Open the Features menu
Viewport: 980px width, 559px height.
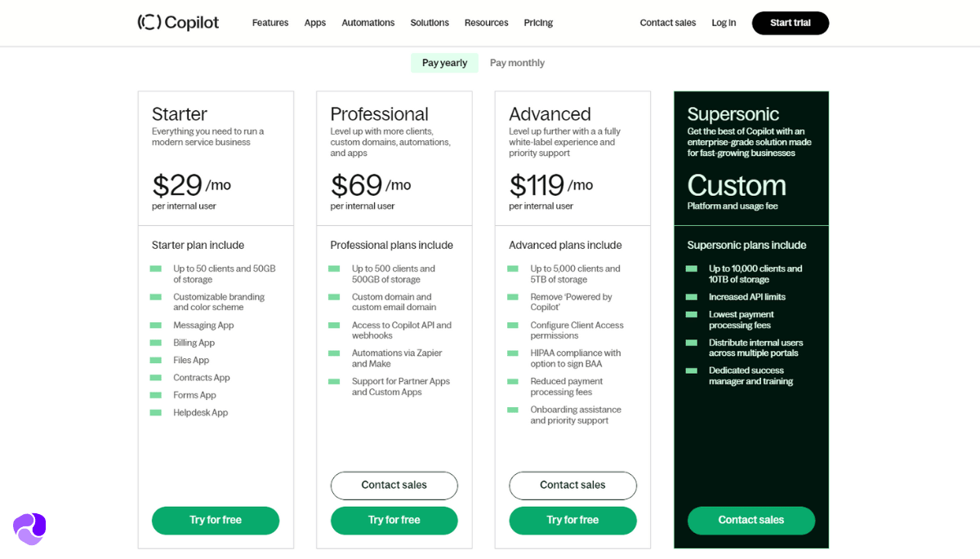coord(270,23)
